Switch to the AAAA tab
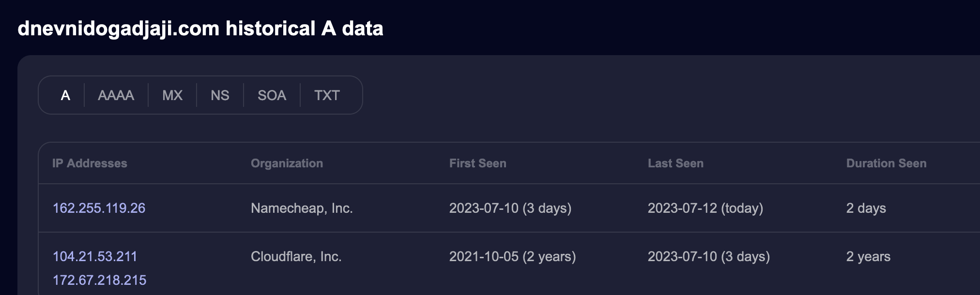The width and height of the screenshot is (980, 295). [x=116, y=95]
